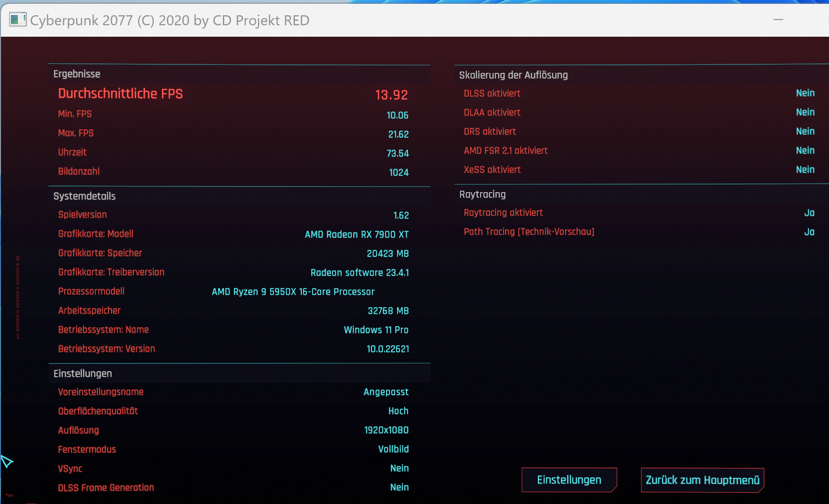Click the Max. FPS value 21.62

click(398, 134)
